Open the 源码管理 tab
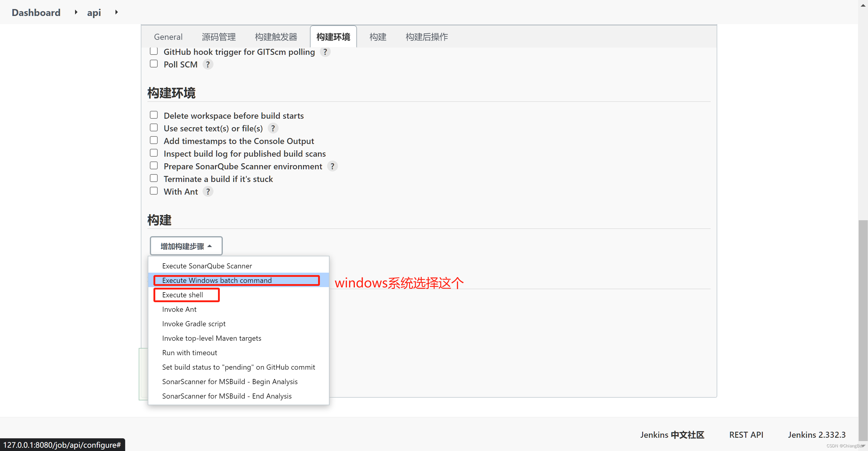 click(219, 37)
